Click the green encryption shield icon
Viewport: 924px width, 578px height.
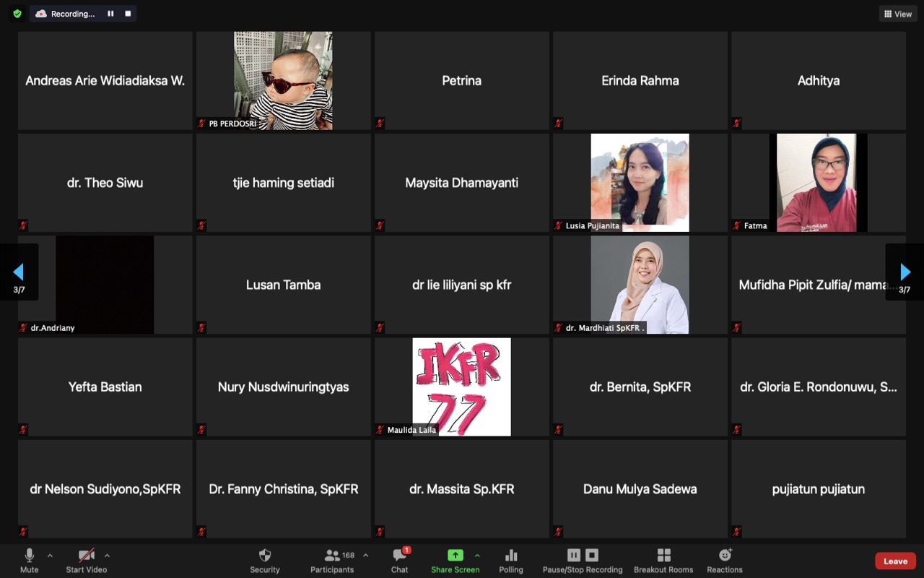pos(17,14)
